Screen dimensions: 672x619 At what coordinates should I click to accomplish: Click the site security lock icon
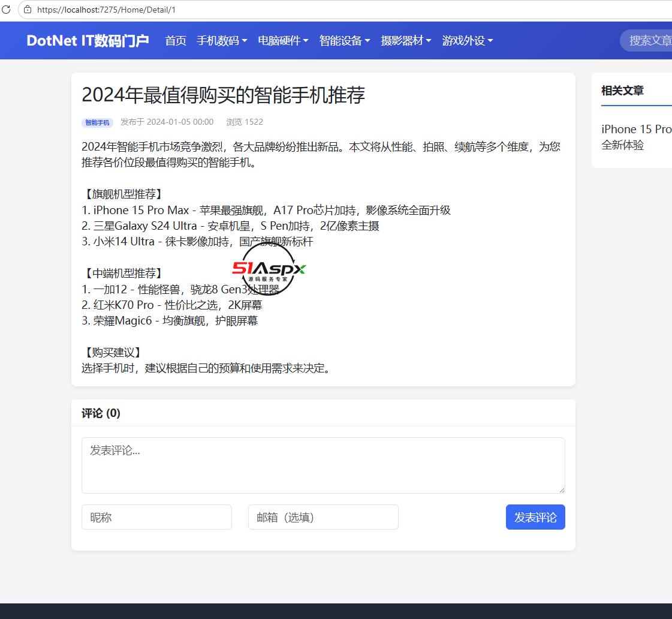pos(28,10)
